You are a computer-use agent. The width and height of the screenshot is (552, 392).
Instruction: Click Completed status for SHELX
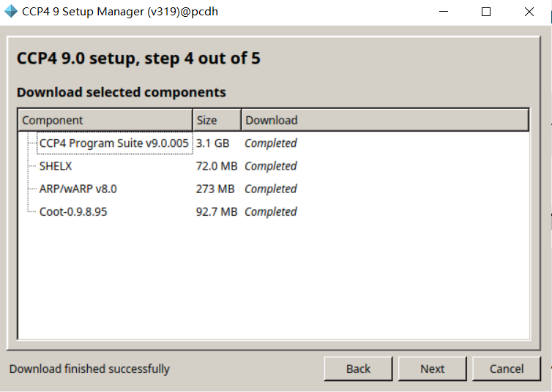[x=271, y=166]
